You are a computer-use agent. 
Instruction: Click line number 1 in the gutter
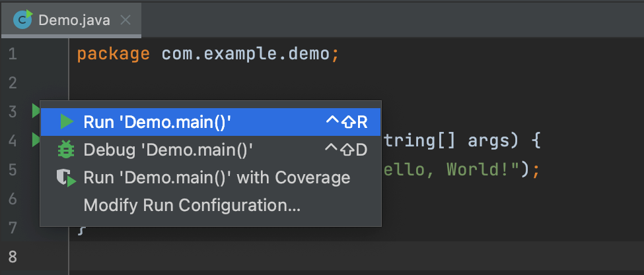13,53
